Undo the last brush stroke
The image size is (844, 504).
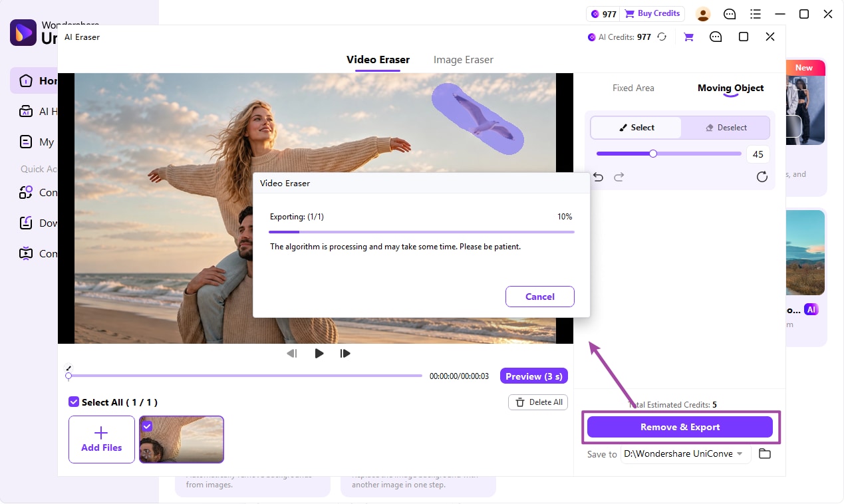pos(598,177)
